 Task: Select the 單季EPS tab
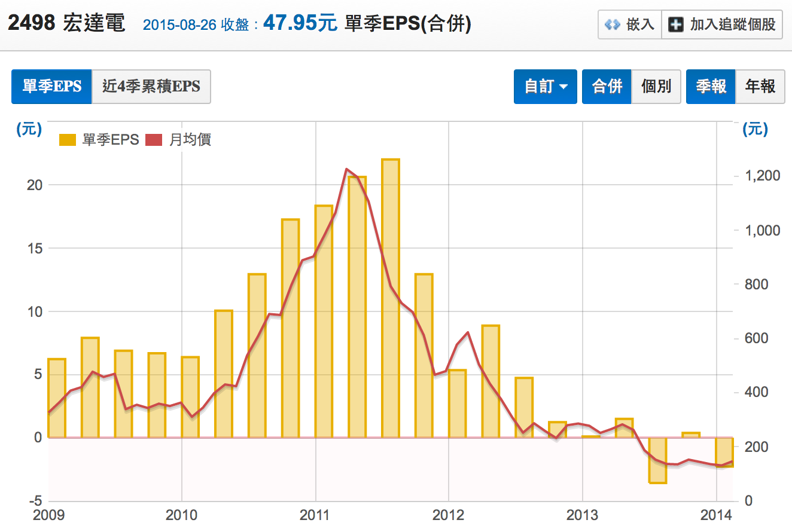pos(51,87)
